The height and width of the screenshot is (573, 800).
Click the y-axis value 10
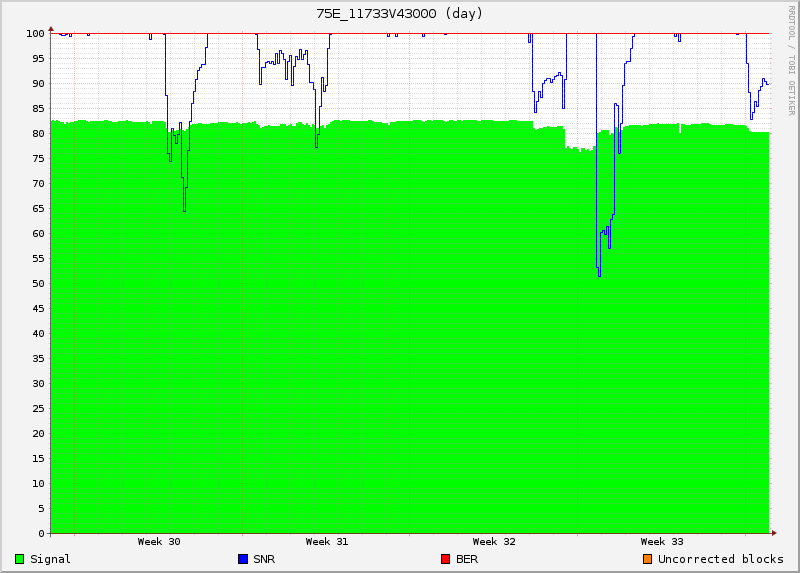[38, 484]
